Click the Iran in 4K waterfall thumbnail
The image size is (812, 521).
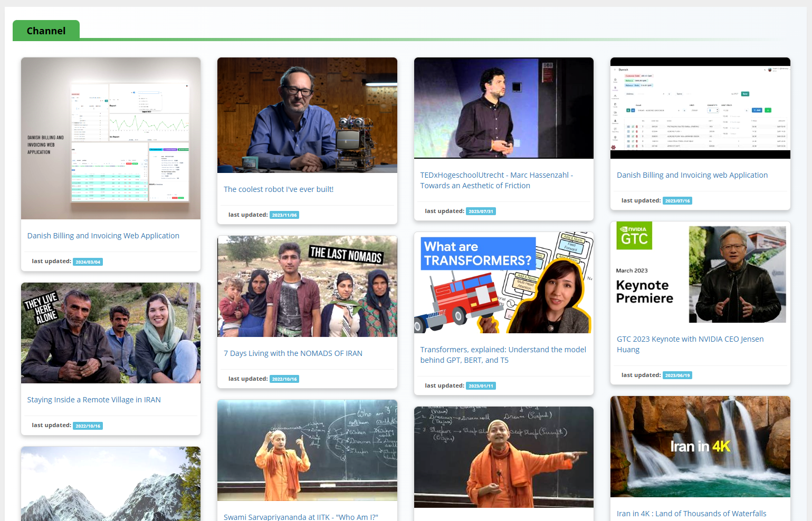click(x=700, y=447)
